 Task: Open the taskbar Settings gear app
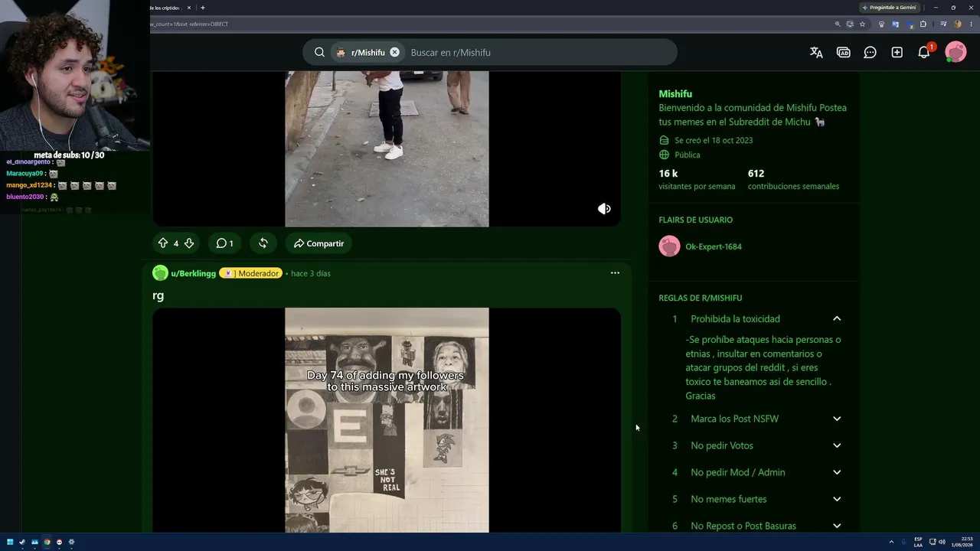click(x=71, y=542)
